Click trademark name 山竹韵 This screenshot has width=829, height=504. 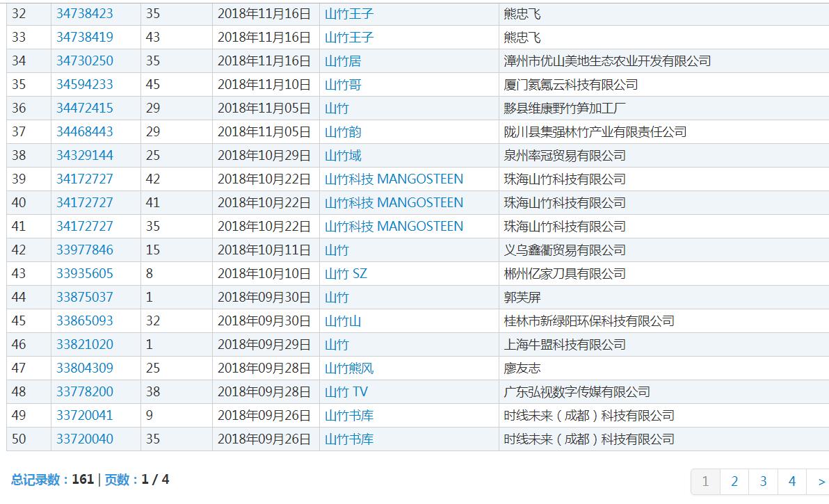pyautogui.click(x=343, y=131)
